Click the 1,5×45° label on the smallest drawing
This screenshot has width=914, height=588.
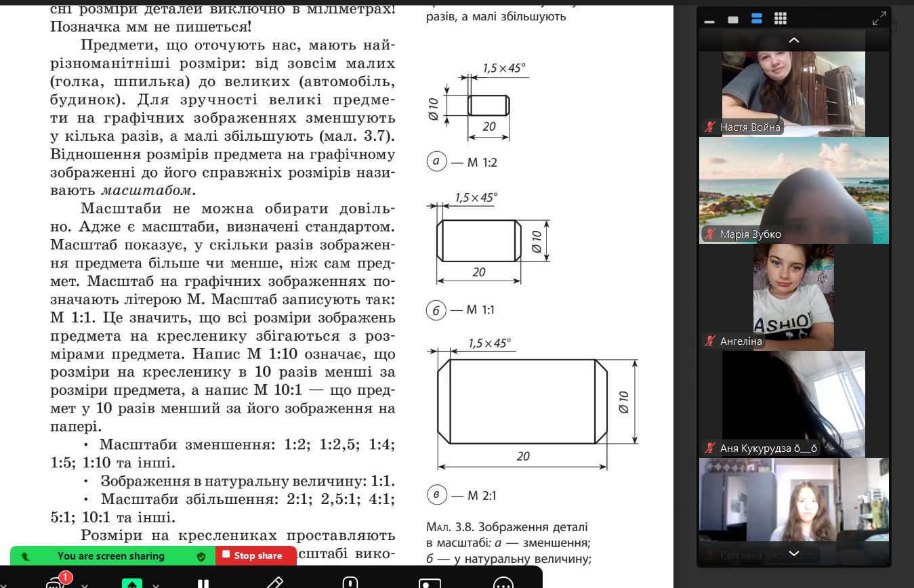point(505,68)
